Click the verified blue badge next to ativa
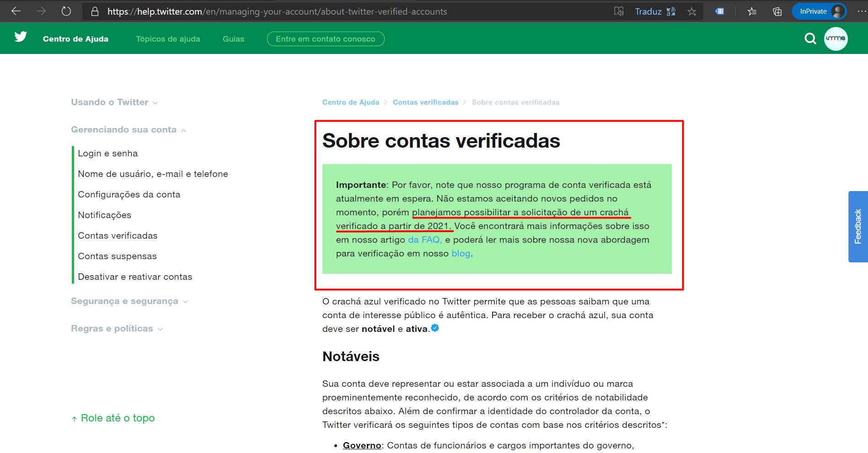Viewport: 868px width, 453px height. click(x=434, y=328)
